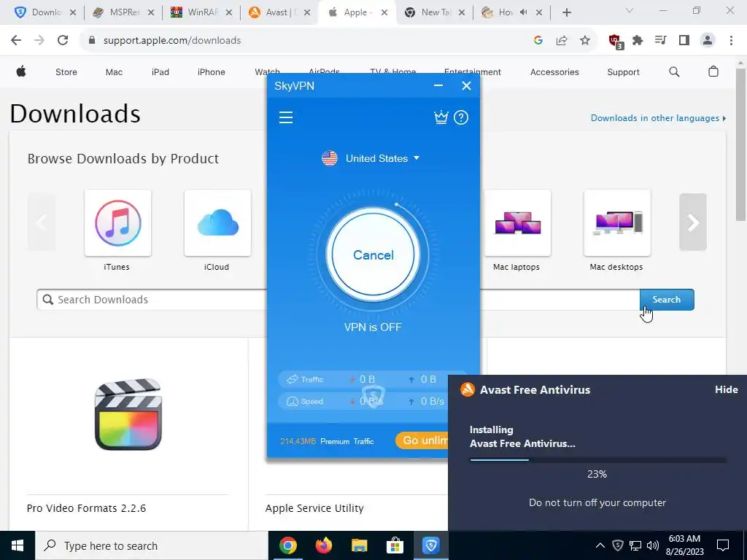Select the Mac desktops product tile
The image size is (747, 560).
point(617,223)
